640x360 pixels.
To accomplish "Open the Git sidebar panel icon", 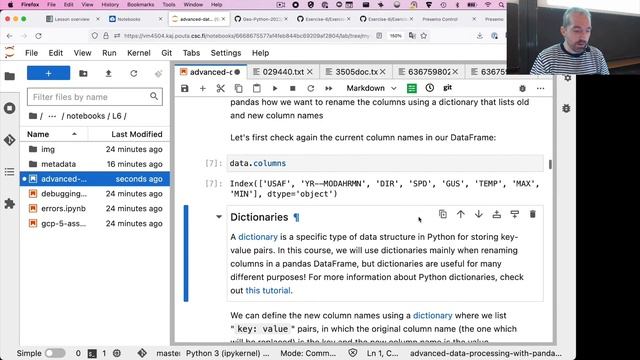I will coord(10,140).
